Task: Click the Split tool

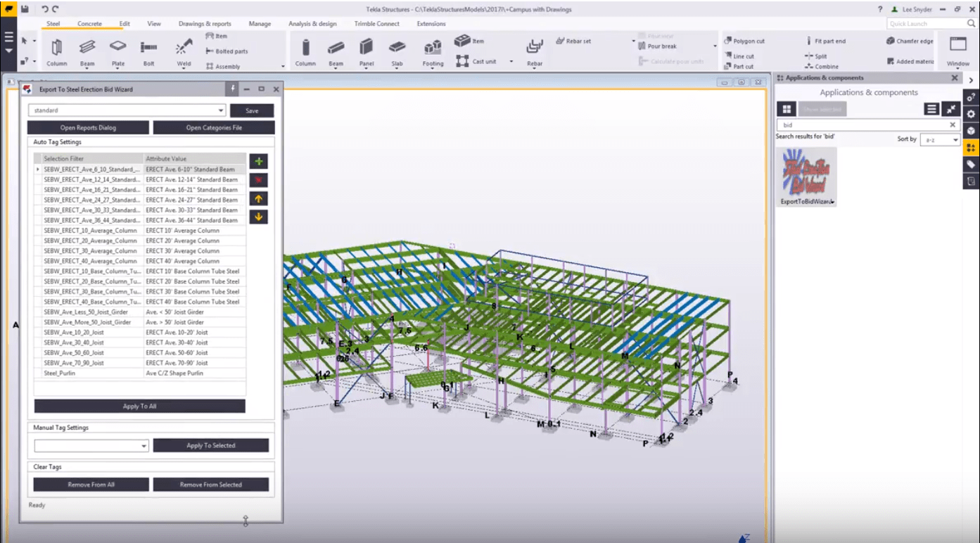Action: [815, 56]
